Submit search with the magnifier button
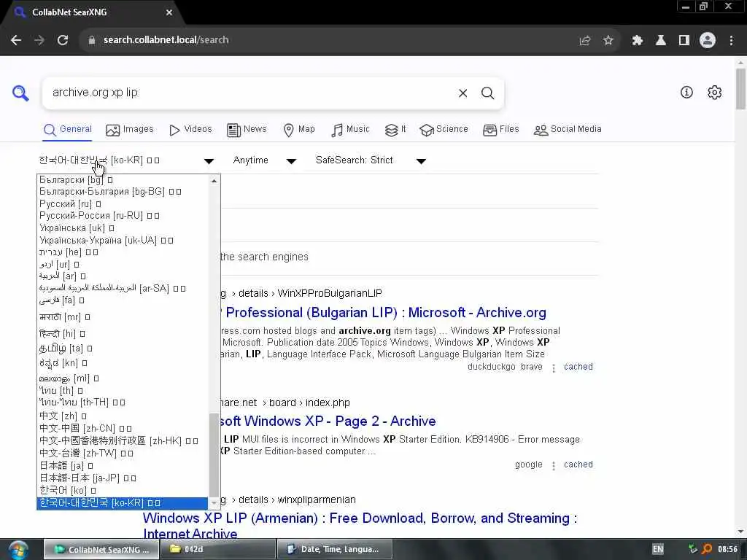Screen dimensions: 747x560 487,93
